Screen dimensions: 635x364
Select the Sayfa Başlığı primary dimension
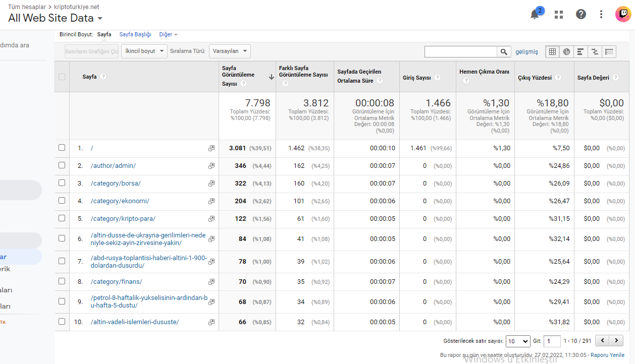click(135, 34)
